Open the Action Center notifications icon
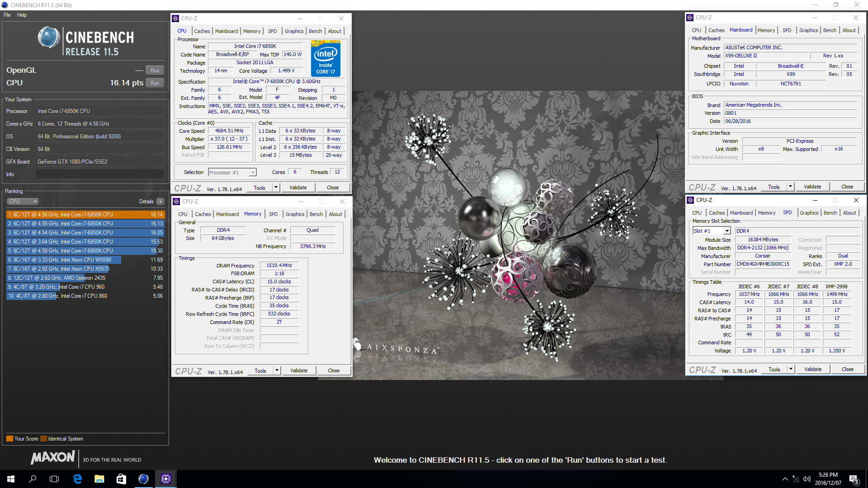 854,479
